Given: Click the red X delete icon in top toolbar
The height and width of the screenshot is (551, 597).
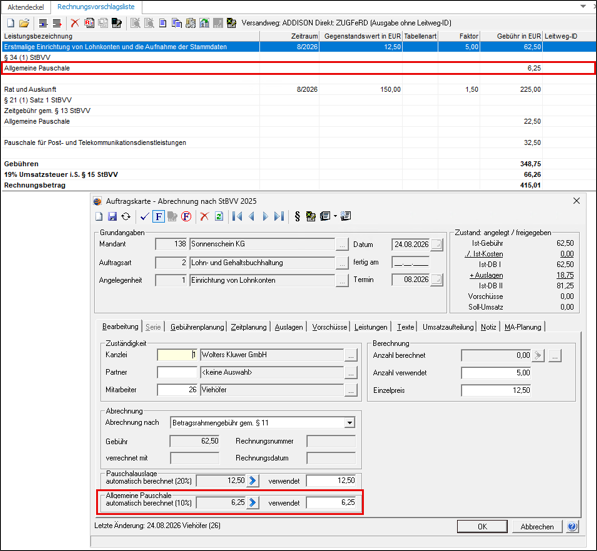Looking at the screenshot, I should (75, 23).
